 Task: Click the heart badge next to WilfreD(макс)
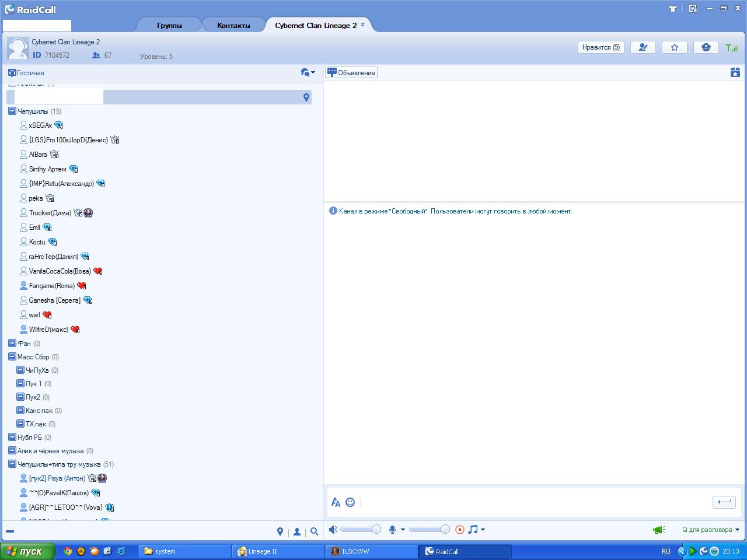pos(75,330)
